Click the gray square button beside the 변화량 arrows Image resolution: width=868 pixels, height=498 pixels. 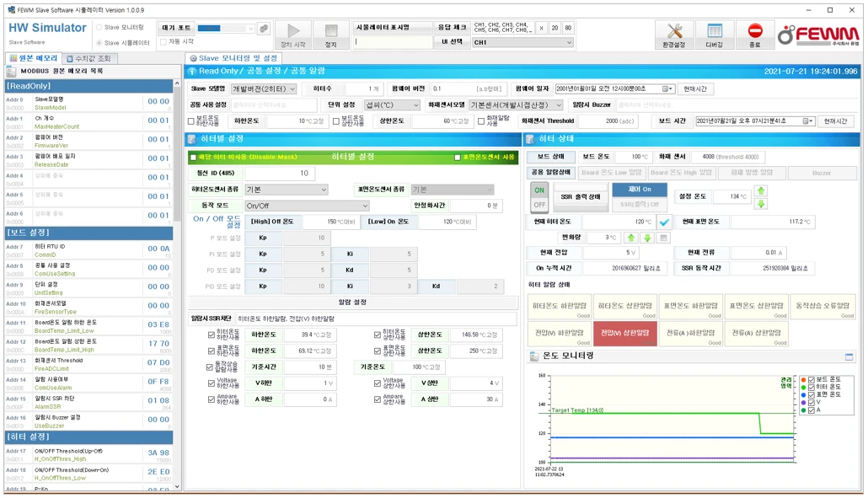663,238
